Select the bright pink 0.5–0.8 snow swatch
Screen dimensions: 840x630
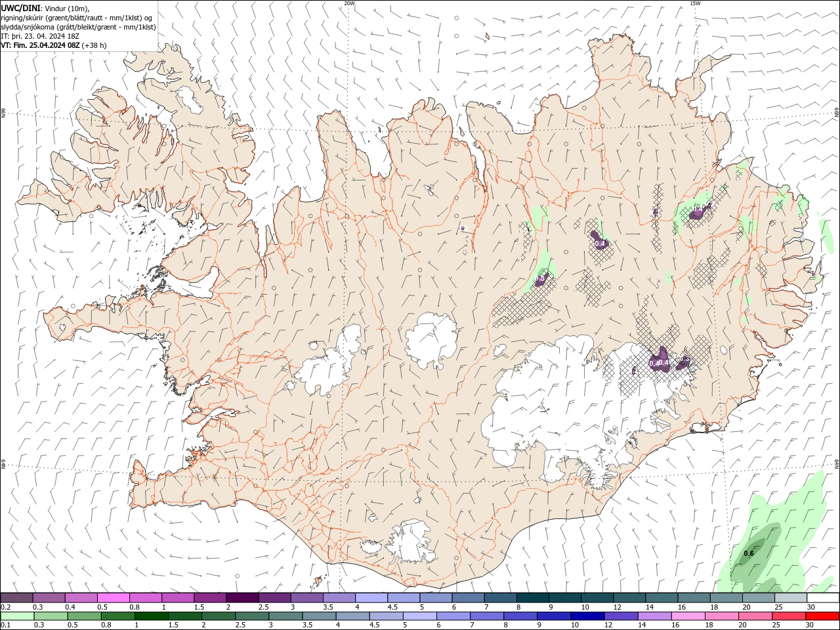114,597
